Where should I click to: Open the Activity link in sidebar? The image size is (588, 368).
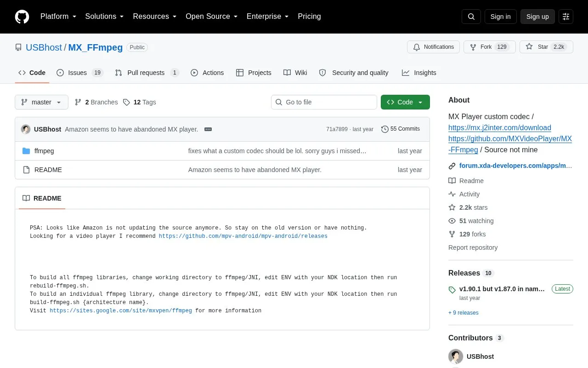point(464,194)
